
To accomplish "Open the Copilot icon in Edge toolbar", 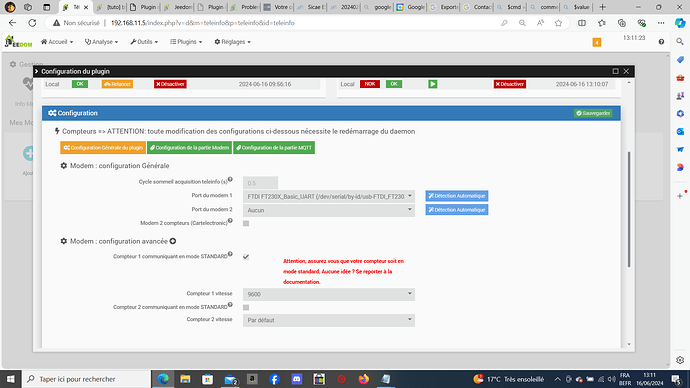I will coord(680,23).
